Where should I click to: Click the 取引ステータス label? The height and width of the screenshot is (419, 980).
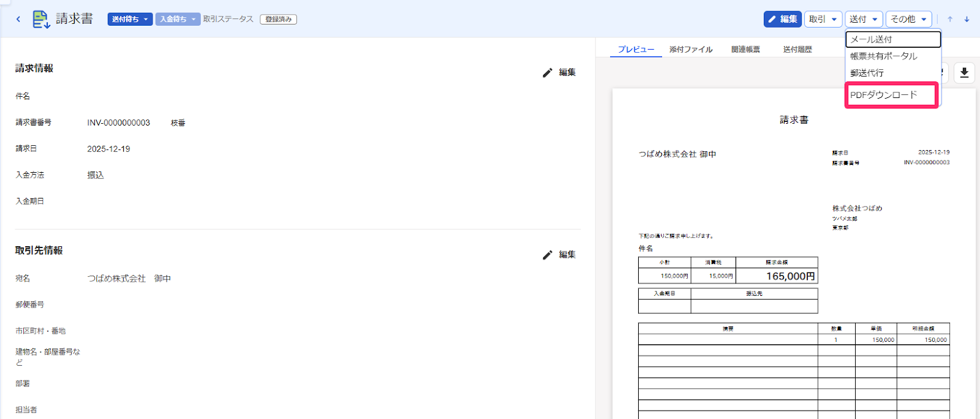tap(228, 19)
